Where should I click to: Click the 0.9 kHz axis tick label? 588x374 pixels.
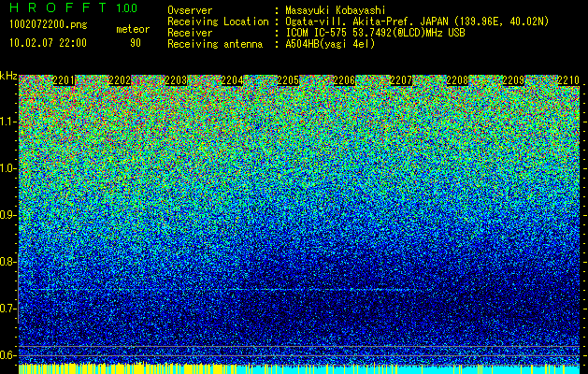8,215
